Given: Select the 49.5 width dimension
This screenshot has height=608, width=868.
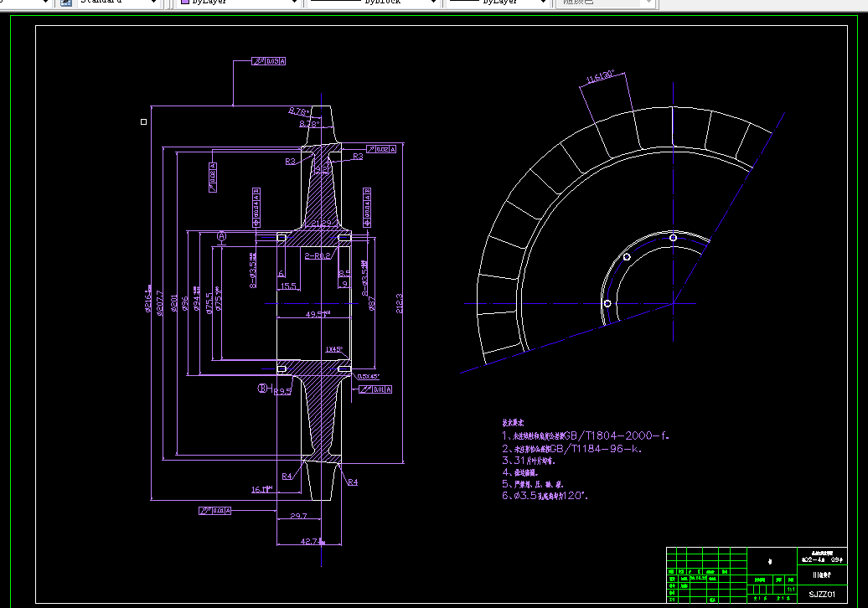Looking at the screenshot, I should coord(318,314).
